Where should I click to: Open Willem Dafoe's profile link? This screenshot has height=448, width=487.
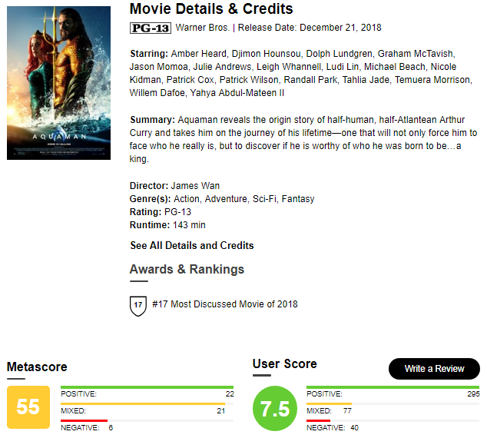(x=157, y=93)
